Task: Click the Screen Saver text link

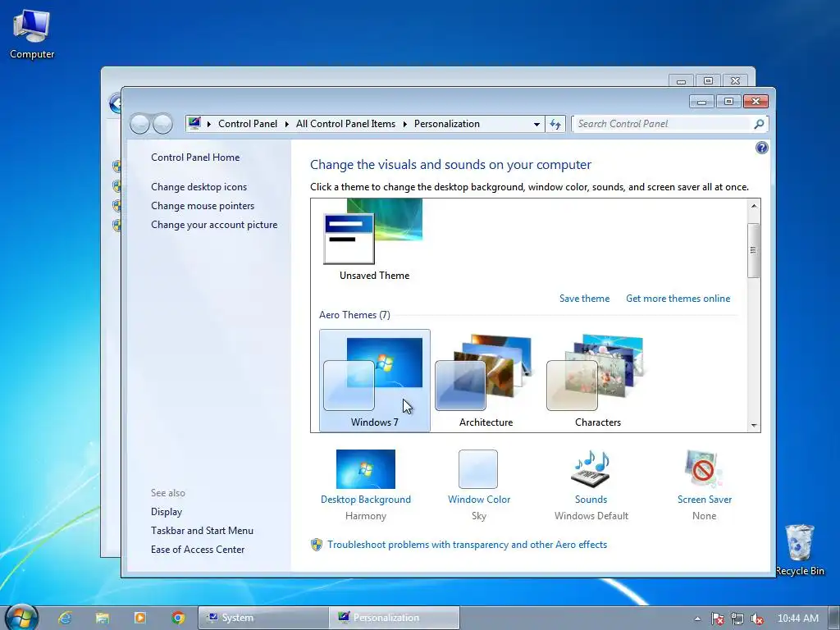Action: pos(704,500)
